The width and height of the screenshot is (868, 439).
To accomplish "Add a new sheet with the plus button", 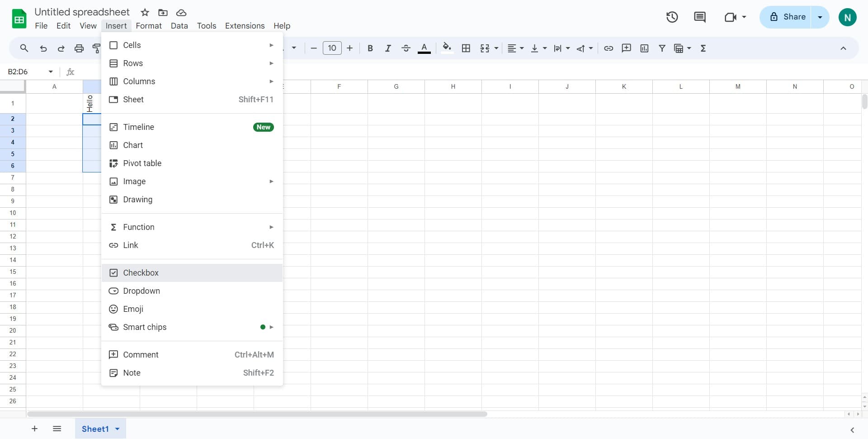I will click(x=34, y=429).
